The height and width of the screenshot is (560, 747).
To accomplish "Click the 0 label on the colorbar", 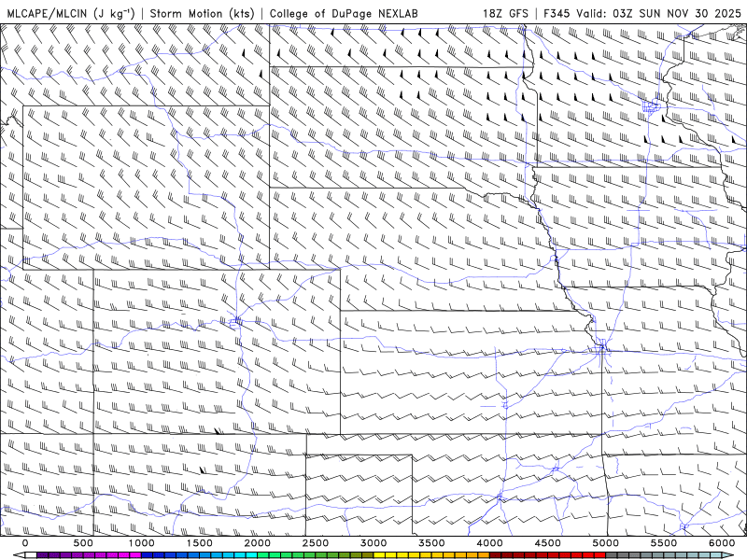I will pyautogui.click(x=25, y=543).
